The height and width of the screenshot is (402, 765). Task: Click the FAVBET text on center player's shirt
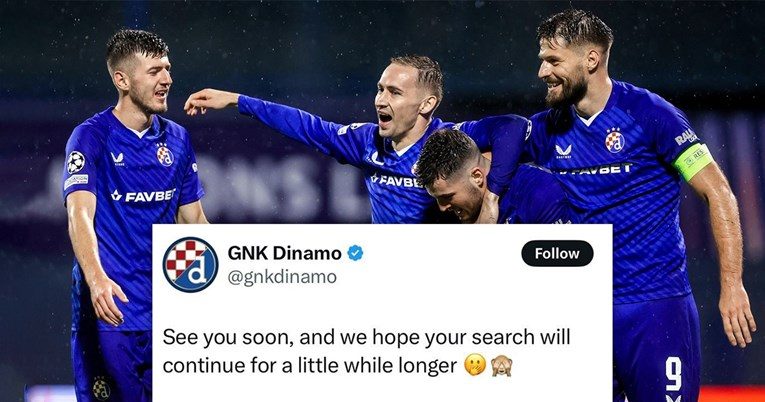click(396, 181)
